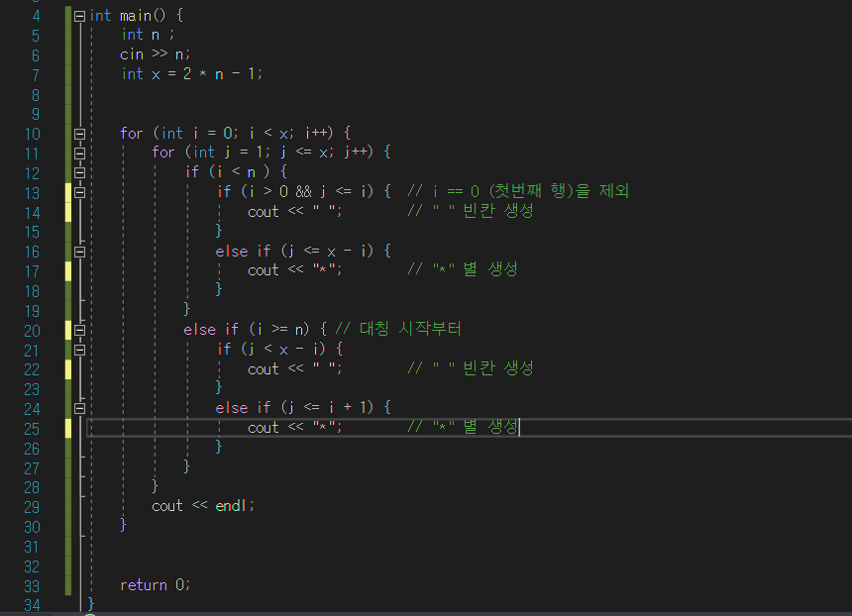Collapse the else if (j <= i + 1) block on line 24
The image size is (852, 616).
click(x=80, y=408)
